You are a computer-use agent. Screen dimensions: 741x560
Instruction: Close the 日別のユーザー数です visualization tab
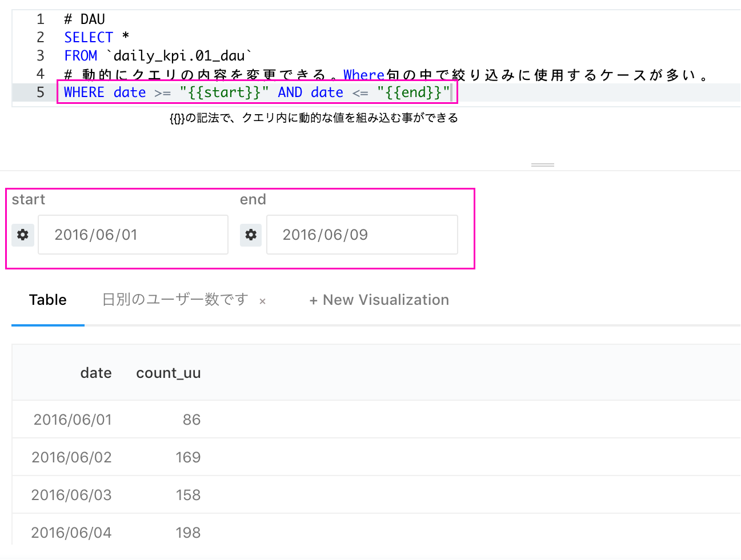pos(262,301)
